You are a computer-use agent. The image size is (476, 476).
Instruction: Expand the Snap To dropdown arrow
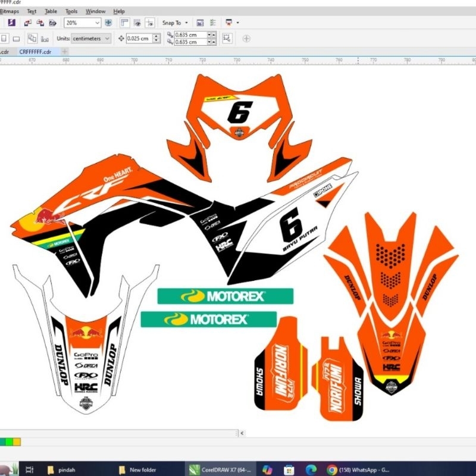pos(187,23)
